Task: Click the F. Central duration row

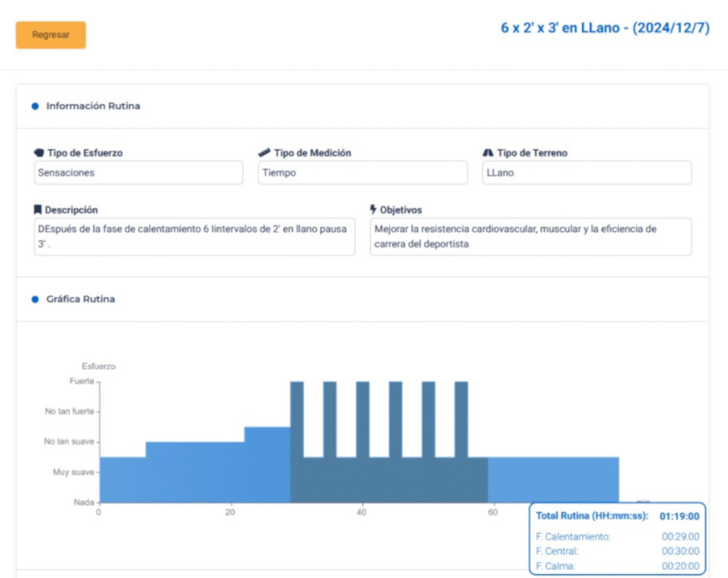Action: pyautogui.click(x=617, y=552)
